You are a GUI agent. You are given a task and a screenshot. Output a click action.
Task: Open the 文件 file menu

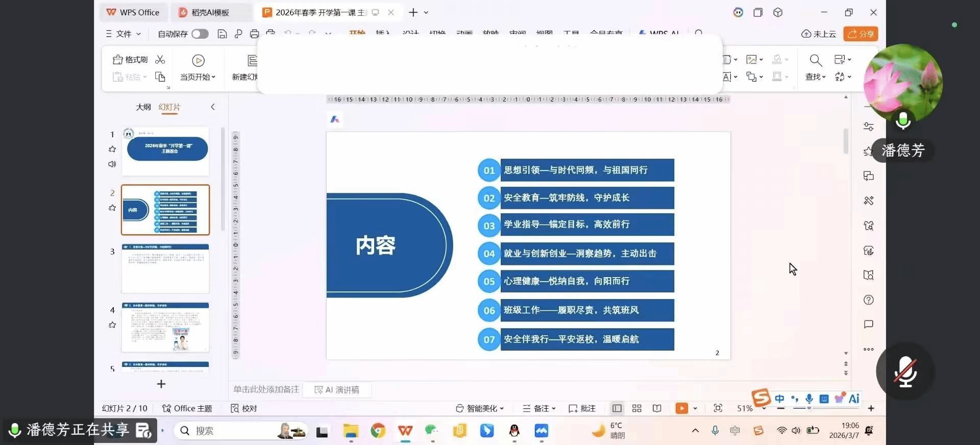coord(124,34)
